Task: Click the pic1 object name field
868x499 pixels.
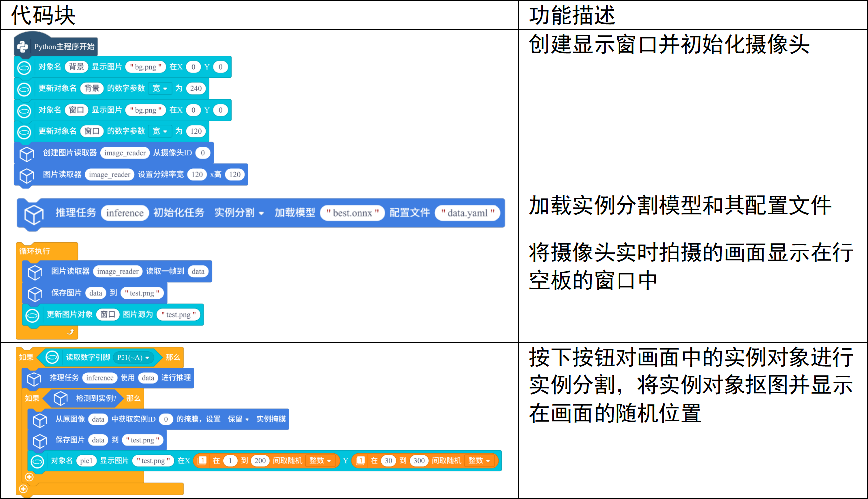Action: point(86,461)
